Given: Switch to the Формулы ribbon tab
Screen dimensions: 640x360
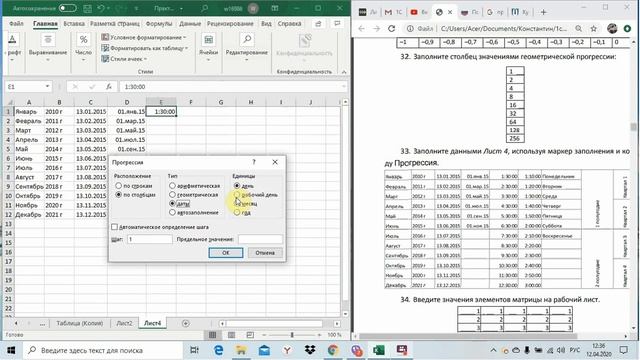Looking at the screenshot, I should point(159,24).
